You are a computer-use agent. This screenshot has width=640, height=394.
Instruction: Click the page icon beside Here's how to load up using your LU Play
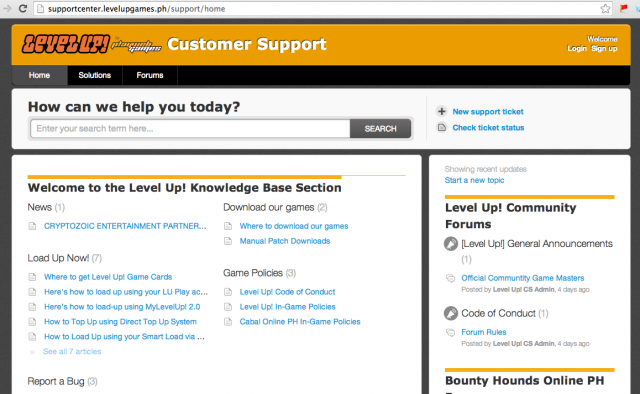pyautogui.click(x=32, y=292)
